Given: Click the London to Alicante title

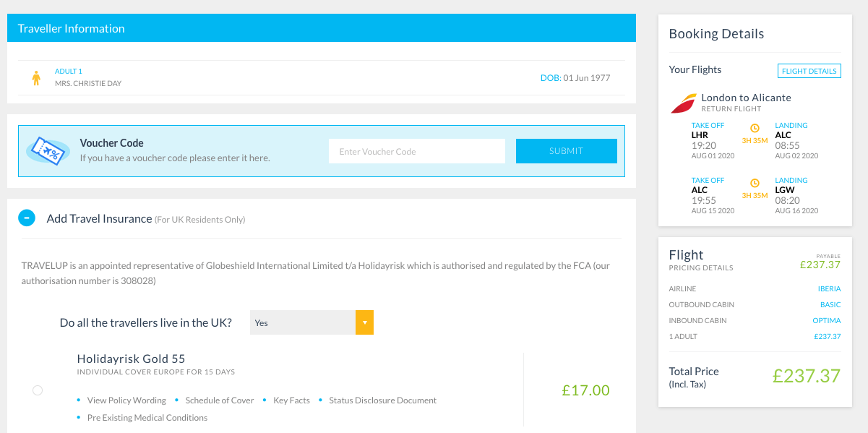Looking at the screenshot, I should click(747, 98).
